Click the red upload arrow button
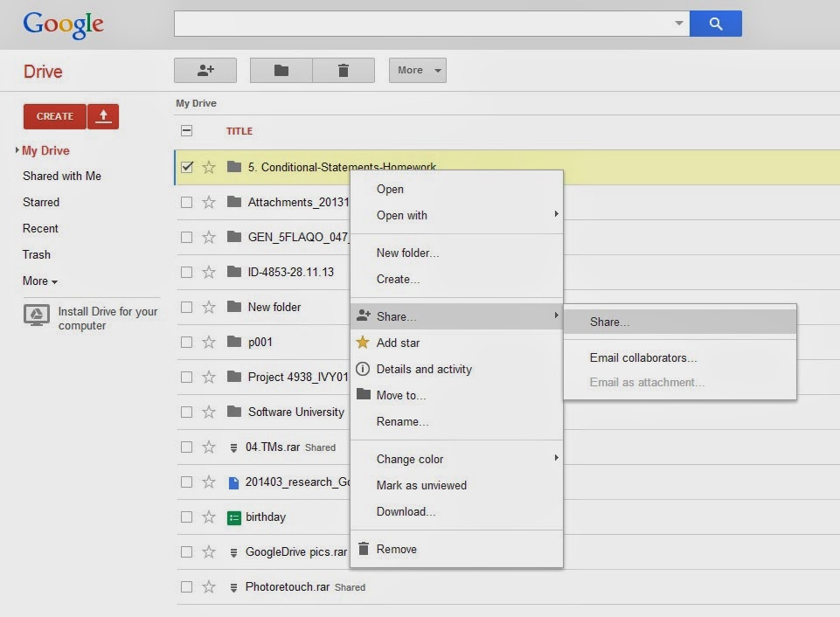The image size is (840, 617). (103, 116)
